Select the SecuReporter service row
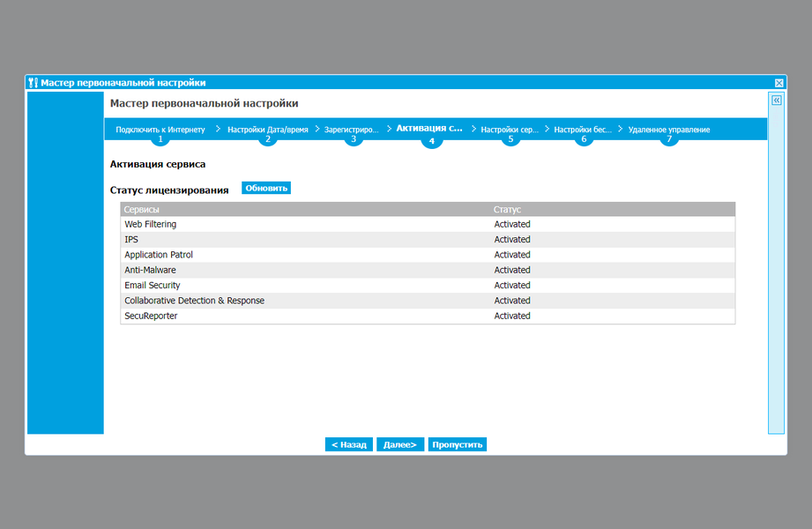812x529 pixels. click(428, 316)
